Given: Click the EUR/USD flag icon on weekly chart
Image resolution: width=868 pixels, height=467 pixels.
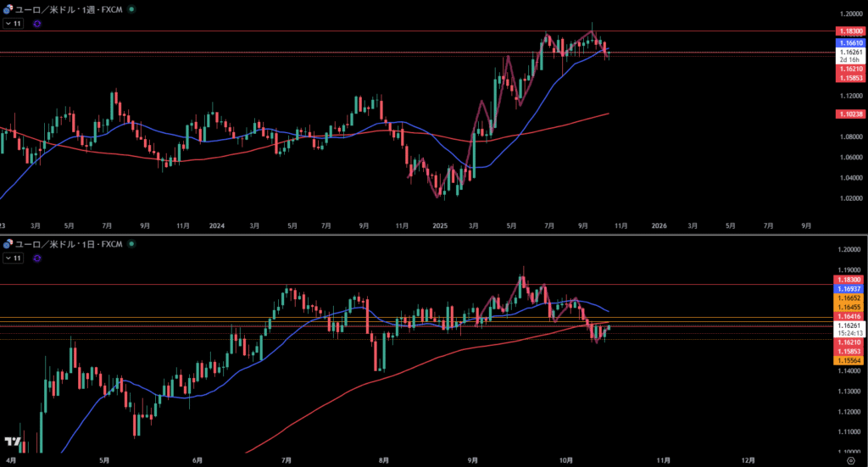Looking at the screenshot, I should (8, 8).
